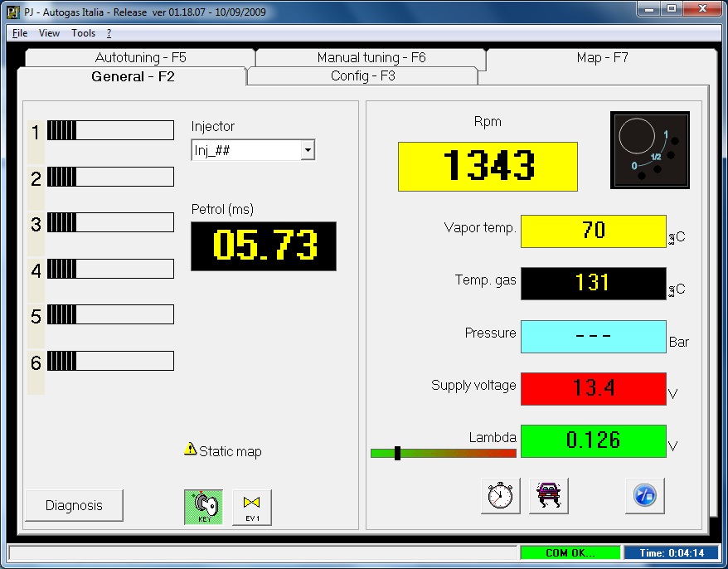Image resolution: width=728 pixels, height=569 pixels.
Task: Open the File menu
Action: pos(20,33)
